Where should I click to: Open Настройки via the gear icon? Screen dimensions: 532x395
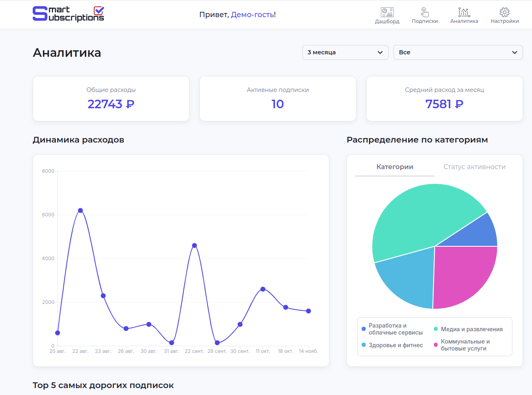[x=505, y=11]
